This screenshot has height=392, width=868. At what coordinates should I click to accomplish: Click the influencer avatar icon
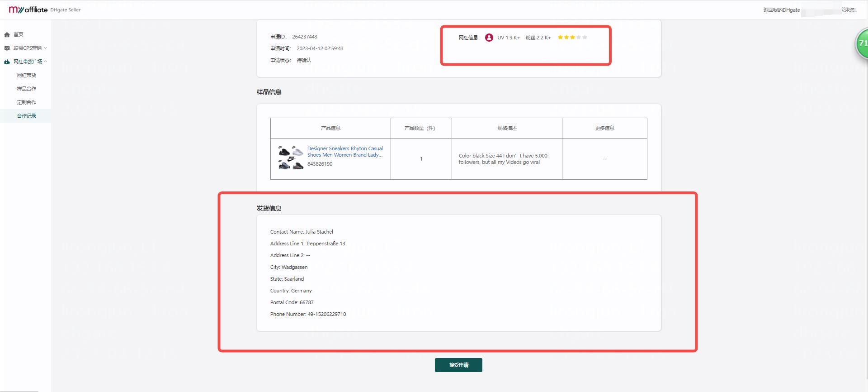click(489, 38)
